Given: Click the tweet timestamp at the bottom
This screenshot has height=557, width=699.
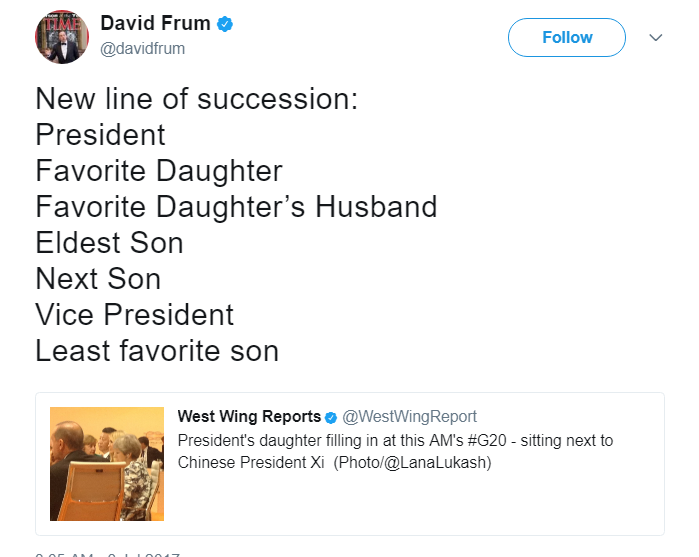Looking at the screenshot, I should point(100,553).
